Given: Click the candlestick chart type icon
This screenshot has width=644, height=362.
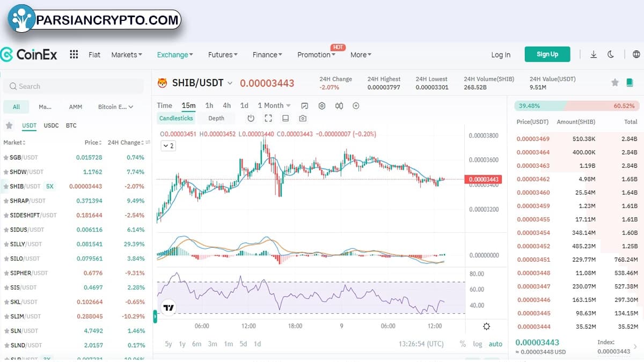Looking at the screenshot, I should coord(339,106).
